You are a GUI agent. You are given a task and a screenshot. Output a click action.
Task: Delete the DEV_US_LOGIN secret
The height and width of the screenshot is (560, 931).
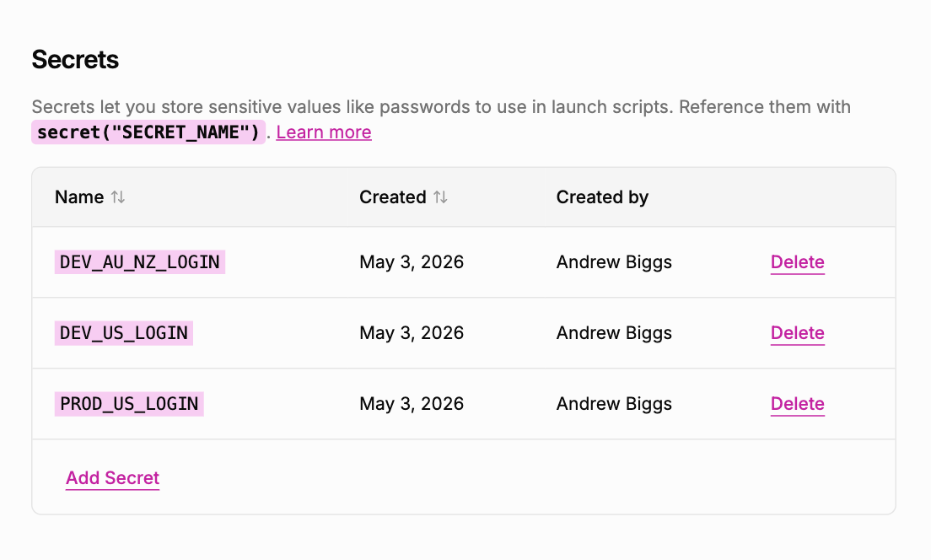(798, 332)
